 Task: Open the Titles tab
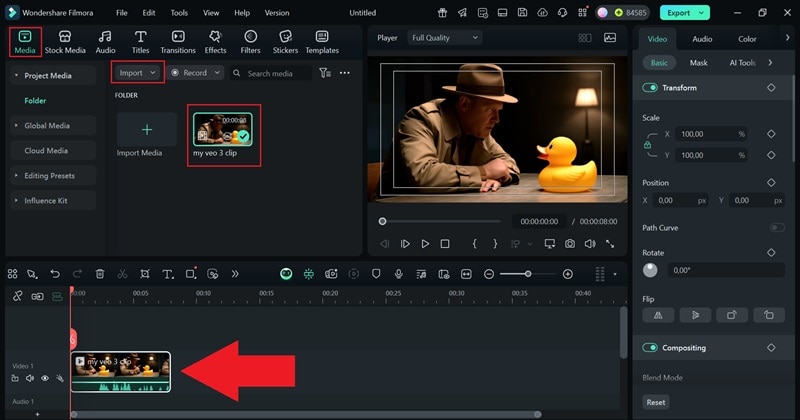click(140, 42)
